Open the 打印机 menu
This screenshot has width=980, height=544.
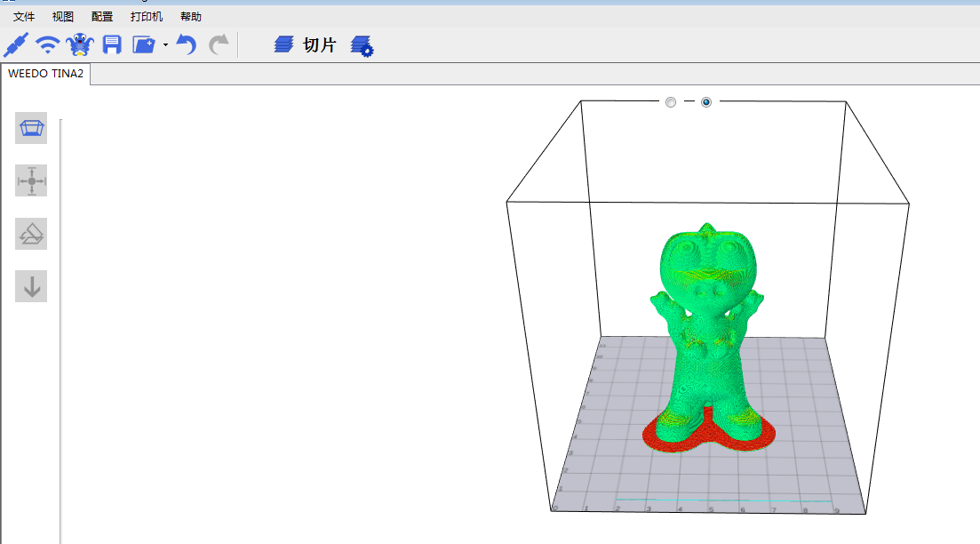tap(147, 17)
